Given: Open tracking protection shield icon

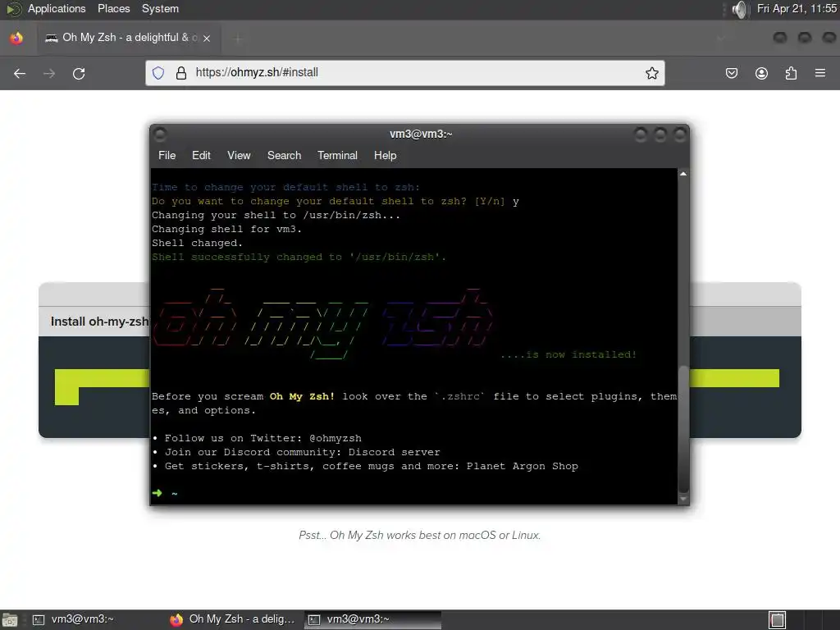Looking at the screenshot, I should pyautogui.click(x=158, y=73).
